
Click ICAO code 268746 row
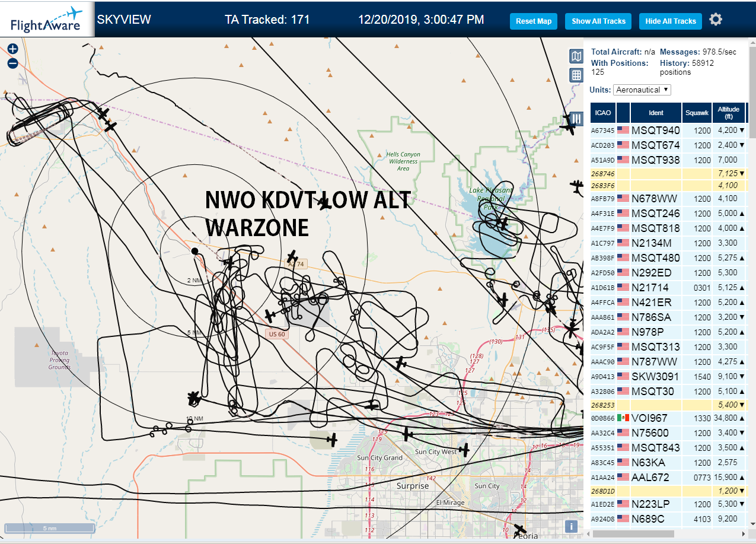click(x=668, y=173)
